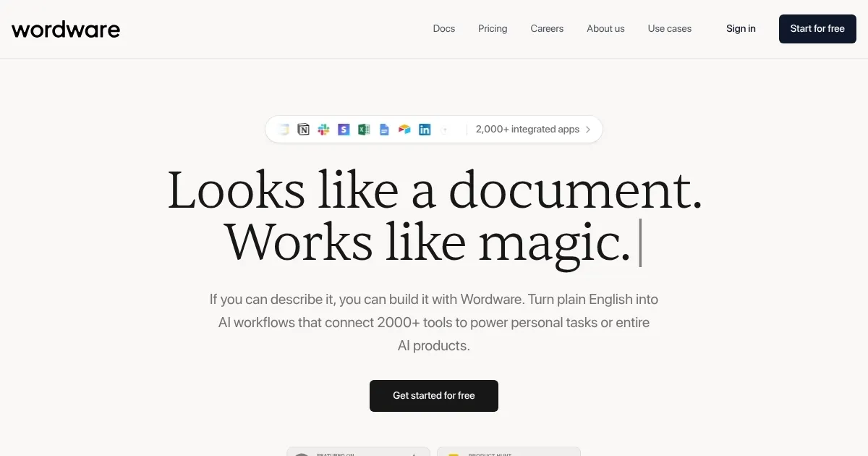Click the Wordware logo

click(66, 29)
